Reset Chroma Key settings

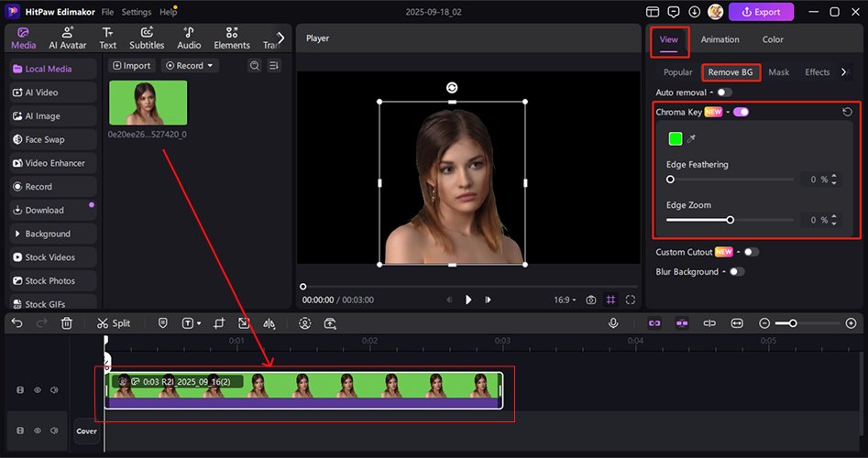847,112
